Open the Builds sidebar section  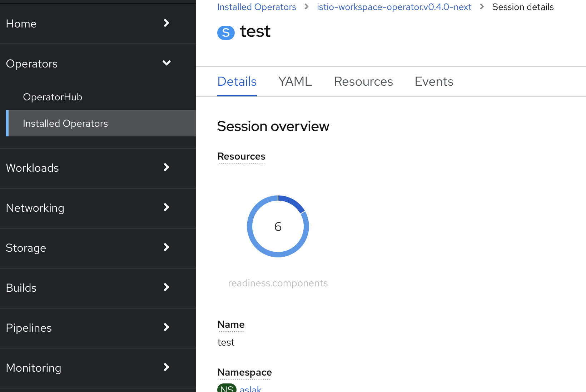[21, 288]
